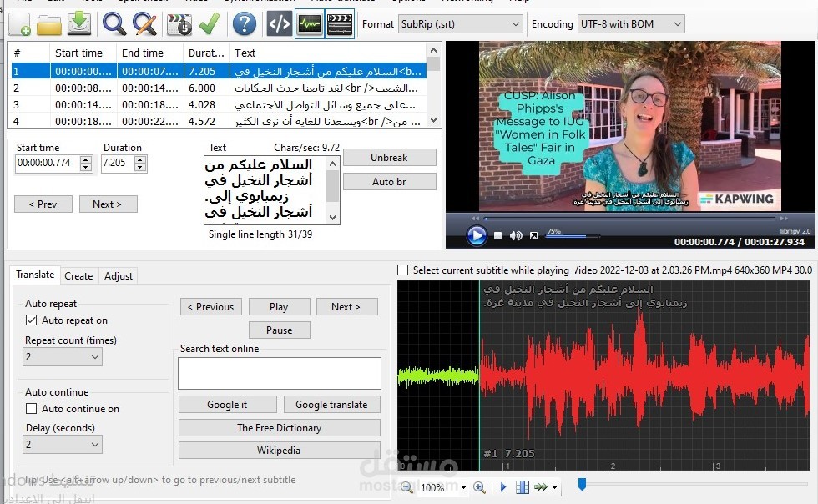Fast-forward with the double-right arrows above the player

click(x=784, y=219)
